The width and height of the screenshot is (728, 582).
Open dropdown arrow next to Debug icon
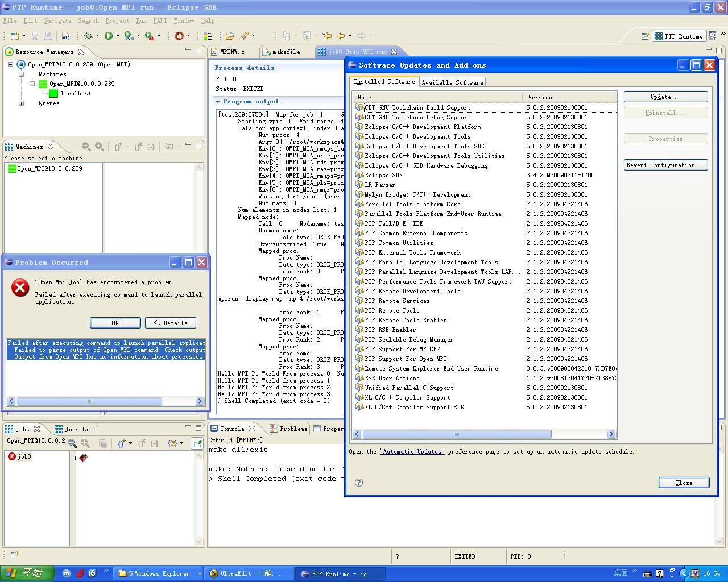point(97,36)
